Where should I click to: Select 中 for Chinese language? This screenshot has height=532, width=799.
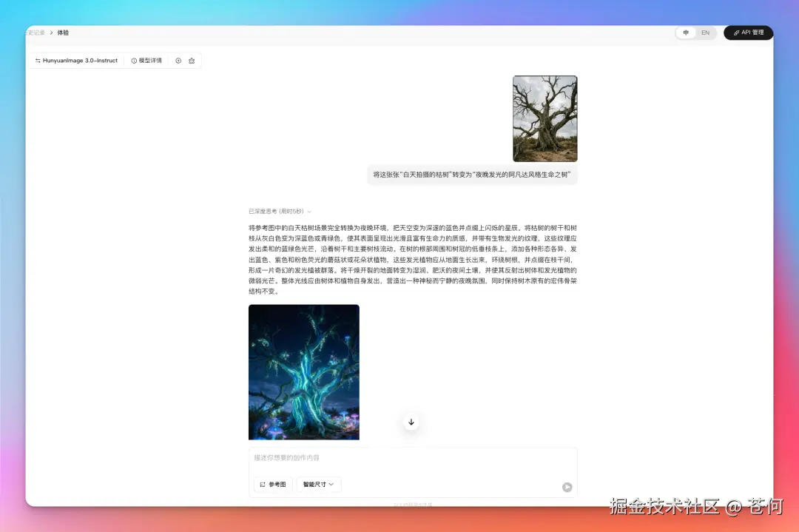tap(686, 33)
